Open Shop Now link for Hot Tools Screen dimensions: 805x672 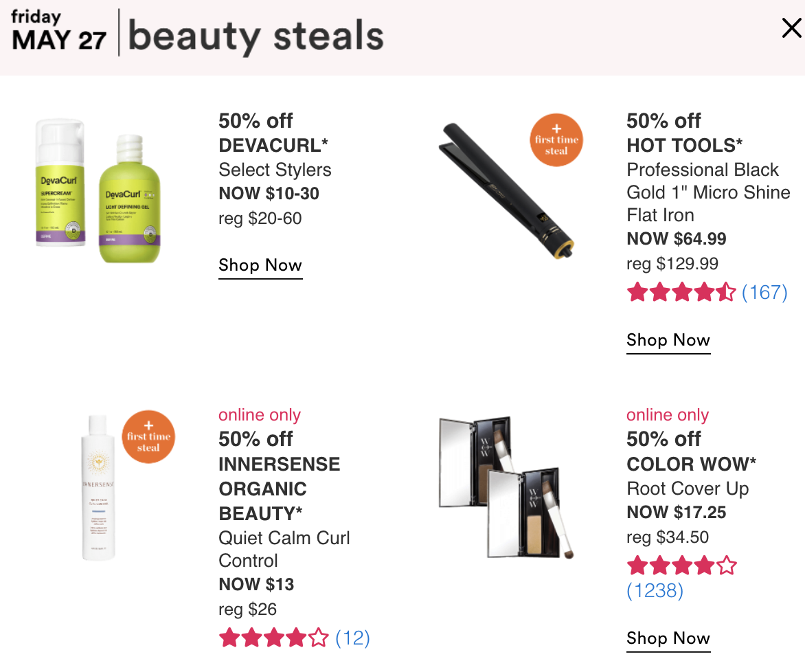pyautogui.click(x=668, y=340)
